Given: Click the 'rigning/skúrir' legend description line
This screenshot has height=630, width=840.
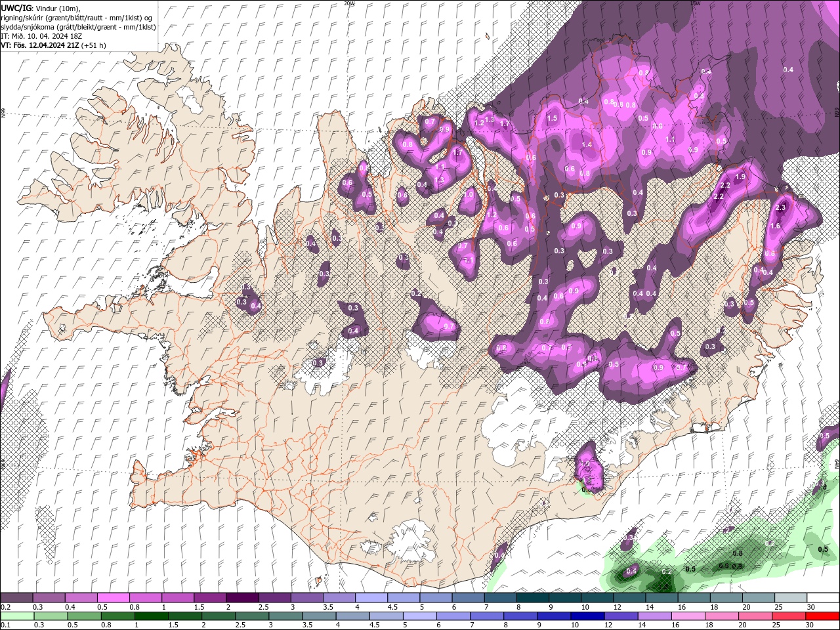Looking at the screenshot, I should click(x=77, y=17).
